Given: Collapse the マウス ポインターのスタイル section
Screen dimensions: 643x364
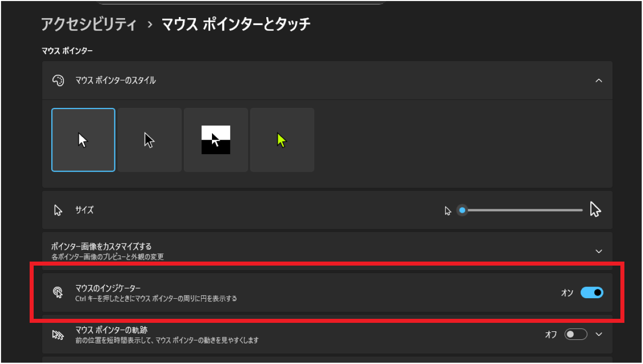Looking at the screenshot, I should click(598, 80).
